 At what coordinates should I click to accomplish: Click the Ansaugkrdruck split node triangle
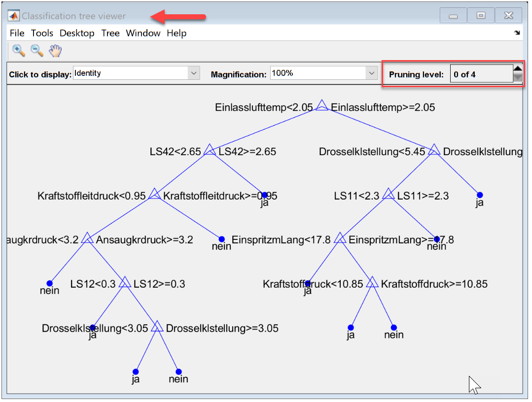click(87, 238)
